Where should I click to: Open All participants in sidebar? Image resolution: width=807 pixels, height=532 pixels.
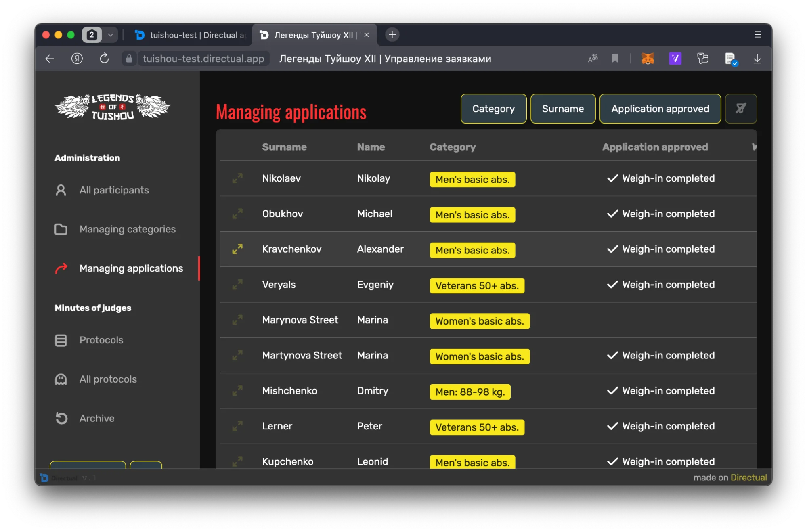point(114,190)
